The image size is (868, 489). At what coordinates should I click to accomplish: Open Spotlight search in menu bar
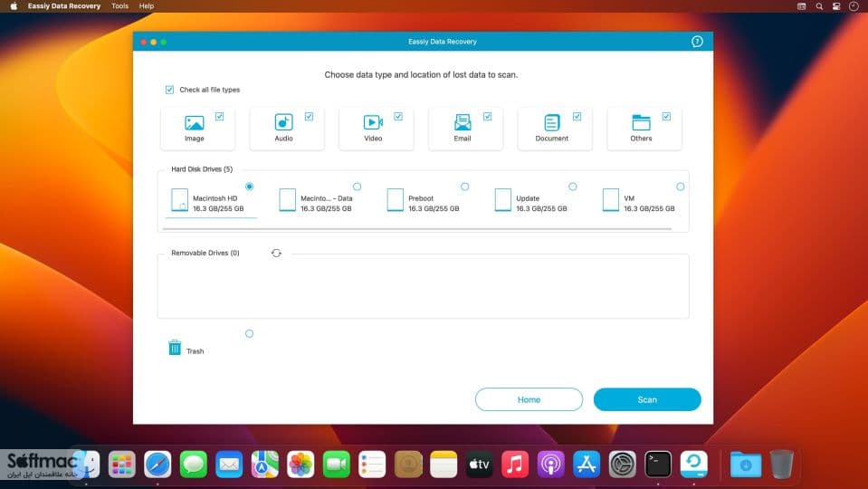point(819,6)
